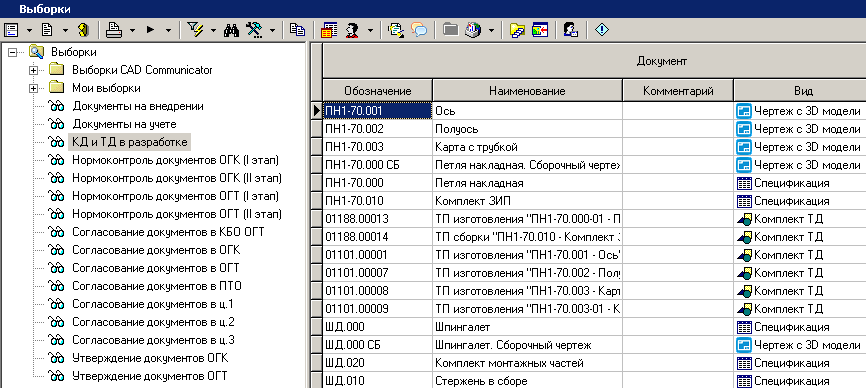Collapse the root Выборки tree node
This screenshot has width=866, height=388.
[13, 52]
